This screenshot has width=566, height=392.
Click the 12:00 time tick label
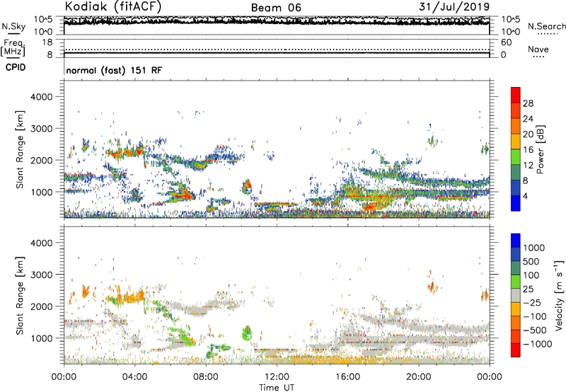277,377
